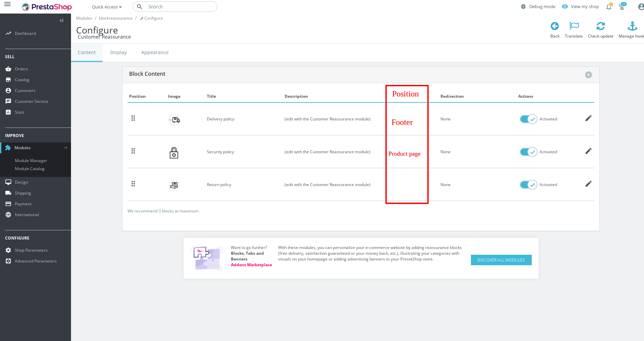644x341 pixels.
Task: Toggle the Return policy activation switch
Action: click(528, 184)
